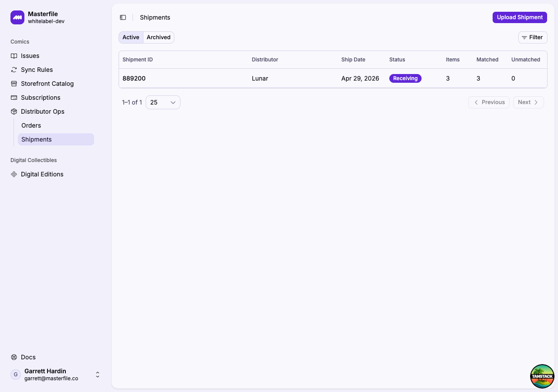This screenshot has width=558, height=392.
Task: Click the Shipments page title
Action: 155,17
